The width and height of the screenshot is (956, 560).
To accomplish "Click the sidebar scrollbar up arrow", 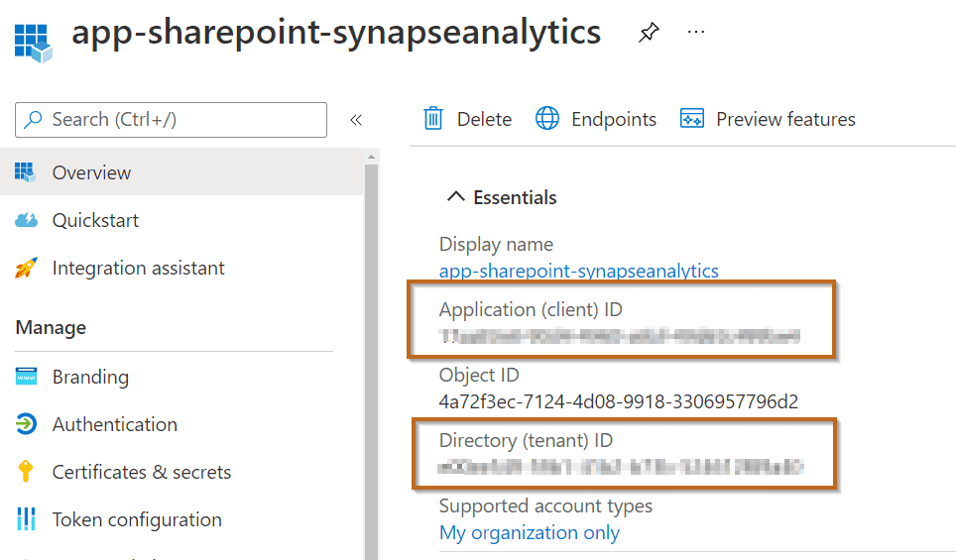I will [371, 158].
